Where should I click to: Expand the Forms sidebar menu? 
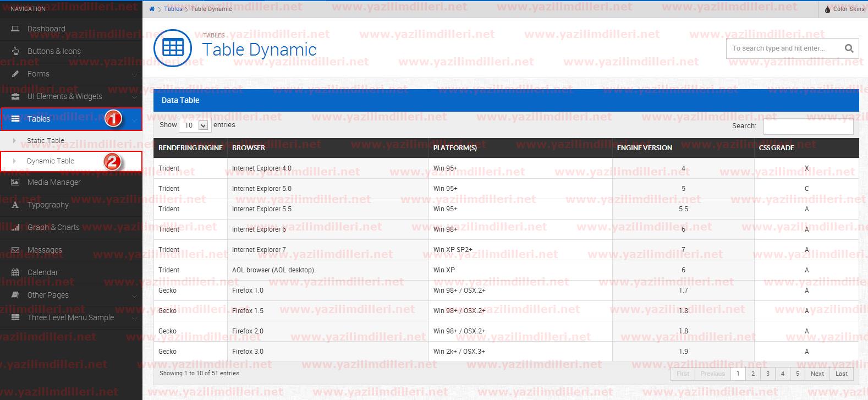click(71, 74)
